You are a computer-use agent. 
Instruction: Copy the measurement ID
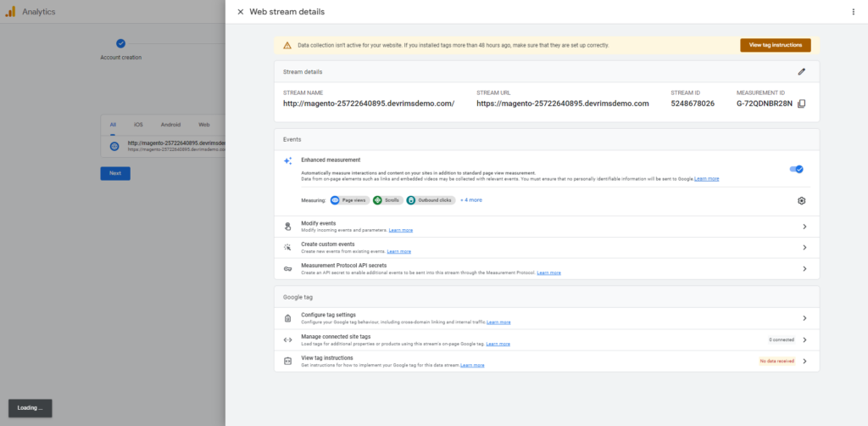(802, 104)
